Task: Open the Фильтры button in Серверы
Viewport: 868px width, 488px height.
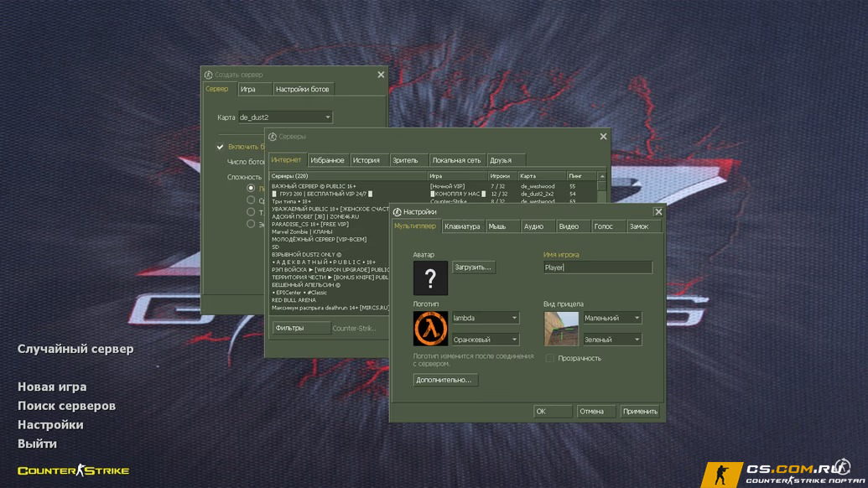Action: [301, 328]
